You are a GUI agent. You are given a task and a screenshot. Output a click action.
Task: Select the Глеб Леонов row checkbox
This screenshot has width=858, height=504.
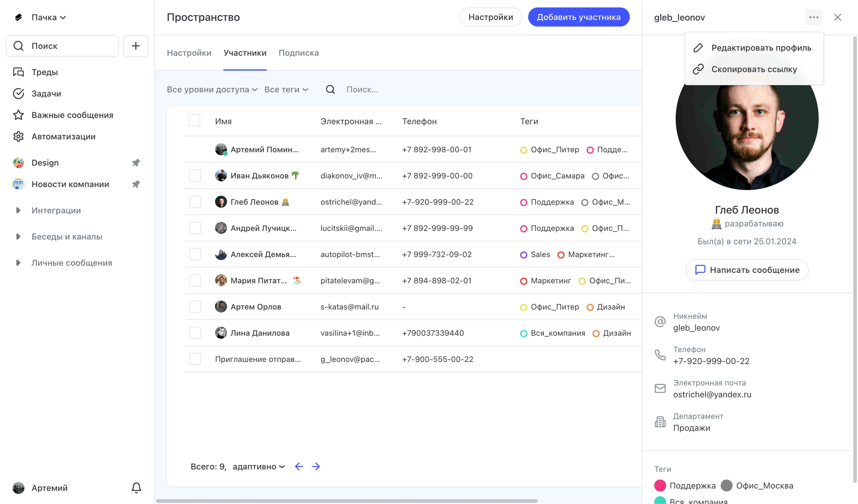(x=195, y=202)
